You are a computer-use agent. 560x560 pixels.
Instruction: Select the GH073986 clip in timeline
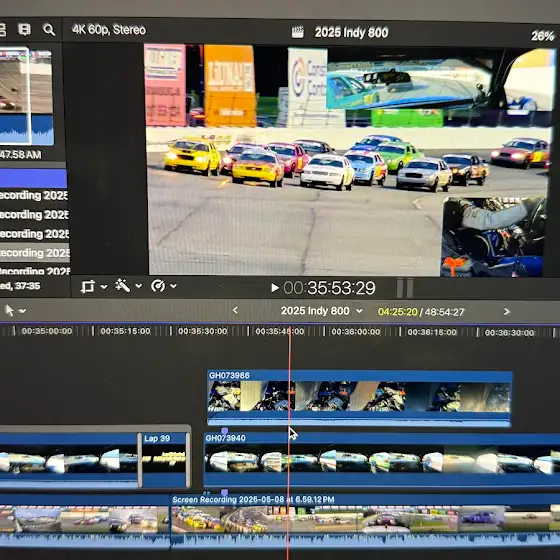[x=359, y=399]
